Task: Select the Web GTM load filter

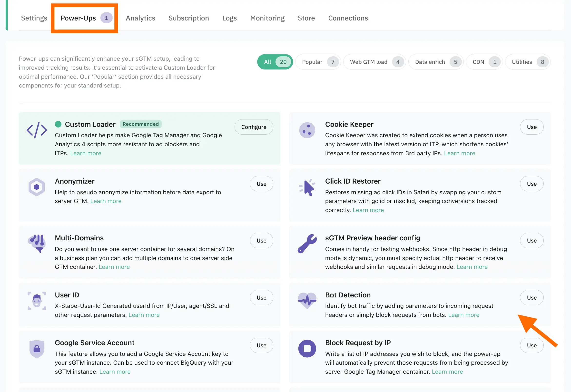Action: click(374, 62)
